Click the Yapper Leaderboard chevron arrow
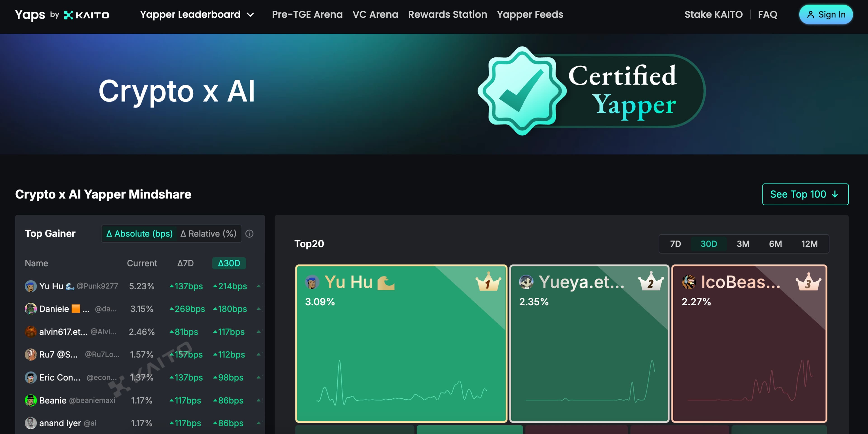Viewport: 868px width, 434px height. coord(250,15)
